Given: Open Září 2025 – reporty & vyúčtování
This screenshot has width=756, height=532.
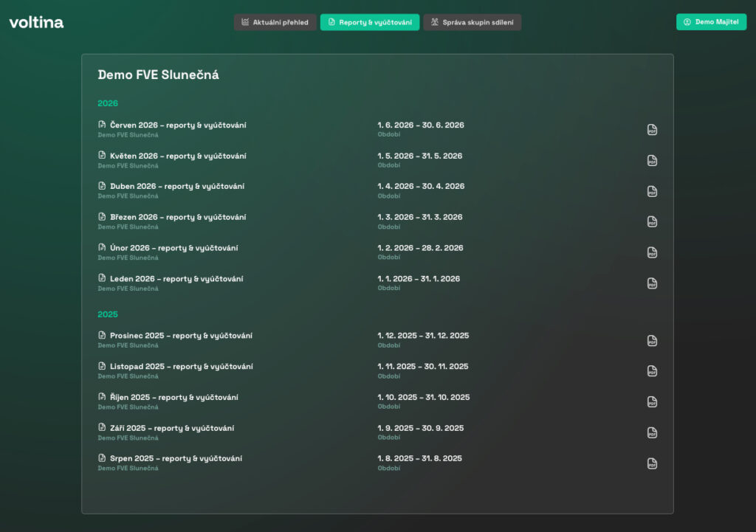Looking at the screenshot, I should coord(172,428).
